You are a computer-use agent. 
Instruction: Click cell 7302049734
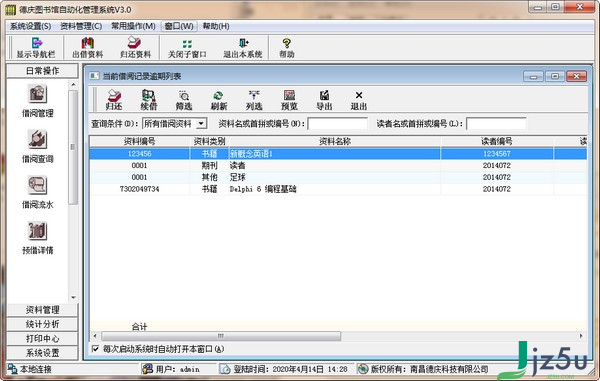(139, 189)
